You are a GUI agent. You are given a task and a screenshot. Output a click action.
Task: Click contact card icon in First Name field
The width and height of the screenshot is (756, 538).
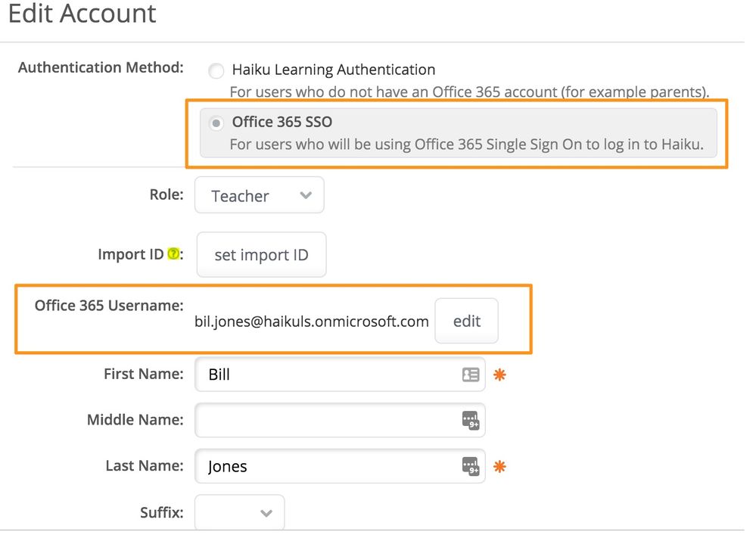[471, 375]
